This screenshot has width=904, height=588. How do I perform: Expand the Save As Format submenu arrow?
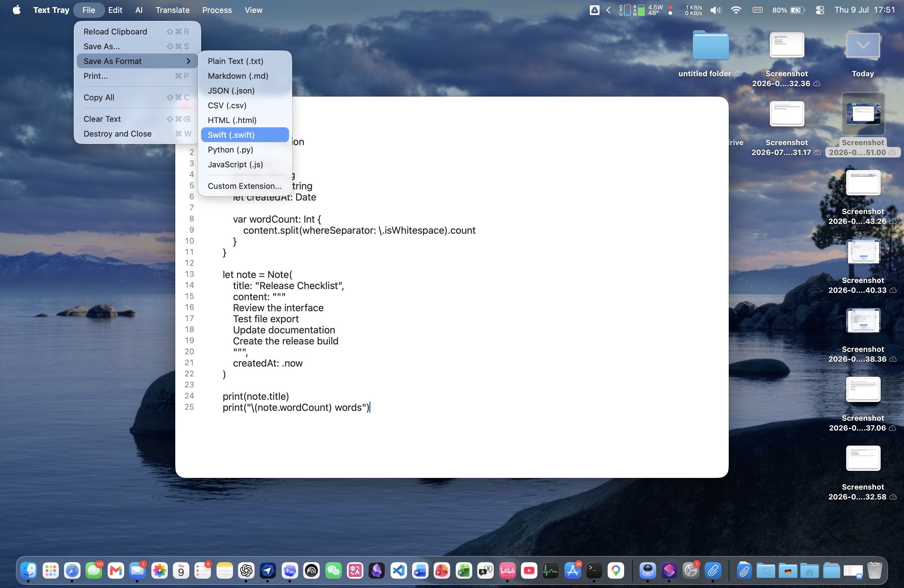188,61
